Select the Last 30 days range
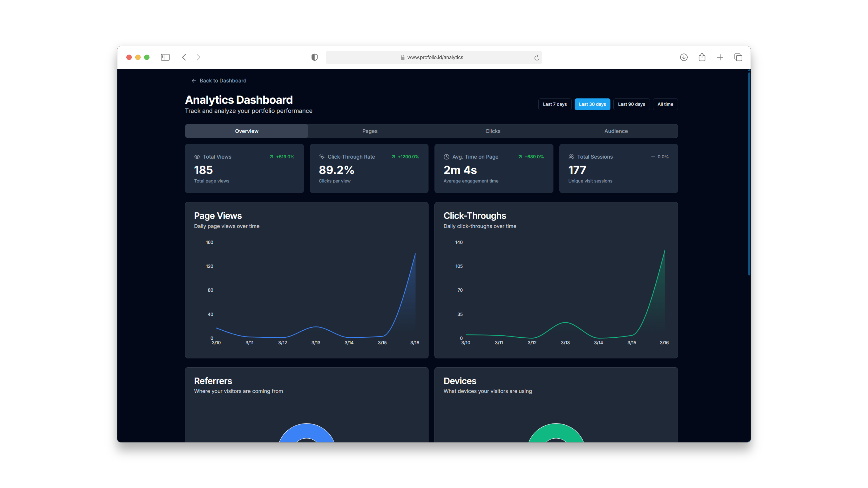Image resolution: width=868 pixels, height=488 pixels. (592, 104)
